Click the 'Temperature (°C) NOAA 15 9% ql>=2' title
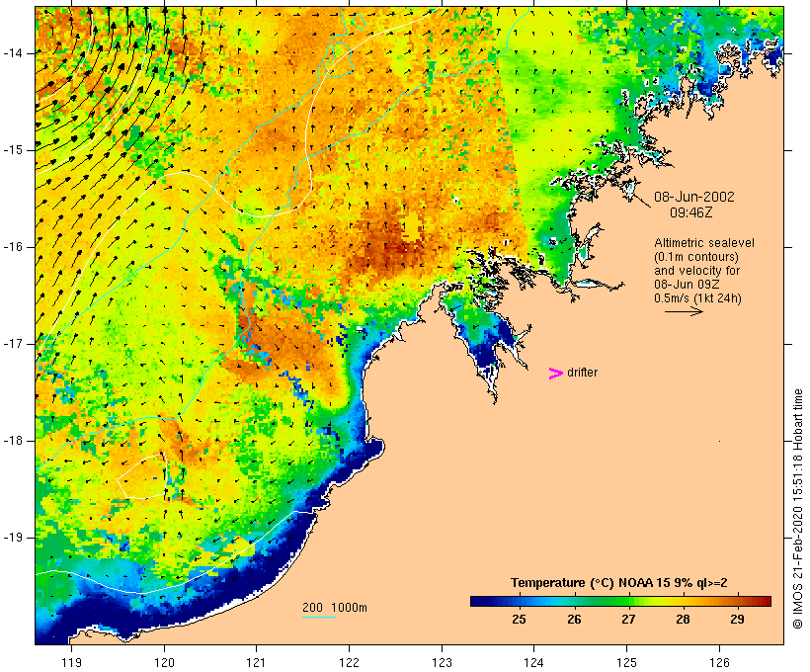Viewport: 810px width, 672px height. pyautogui.click(x=619, y=583)
